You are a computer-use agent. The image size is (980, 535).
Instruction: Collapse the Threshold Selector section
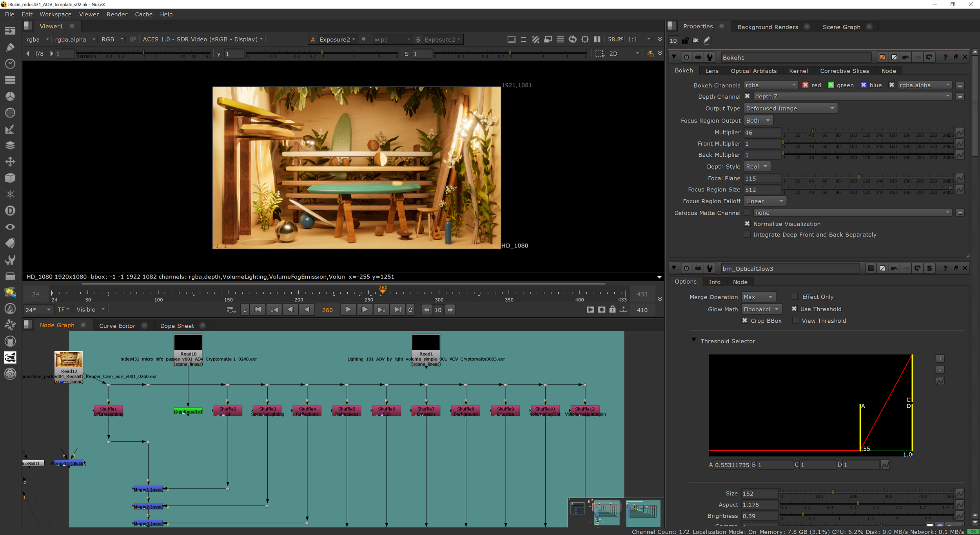[693, 340]
